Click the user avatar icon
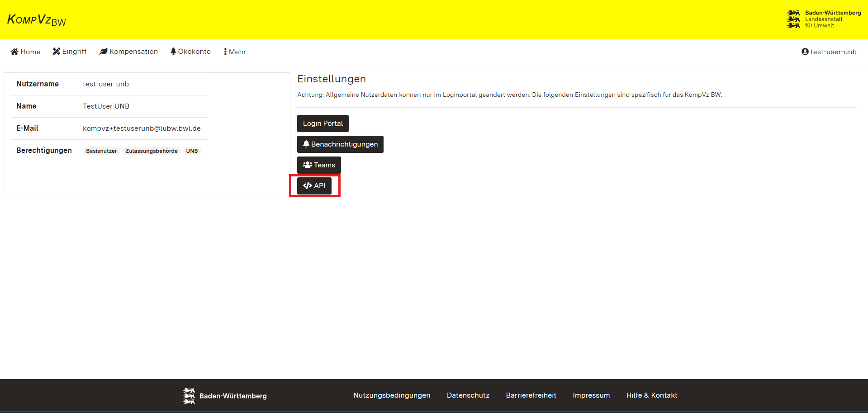The height and width of the screenshot is (413, 868). click(805, 52)
